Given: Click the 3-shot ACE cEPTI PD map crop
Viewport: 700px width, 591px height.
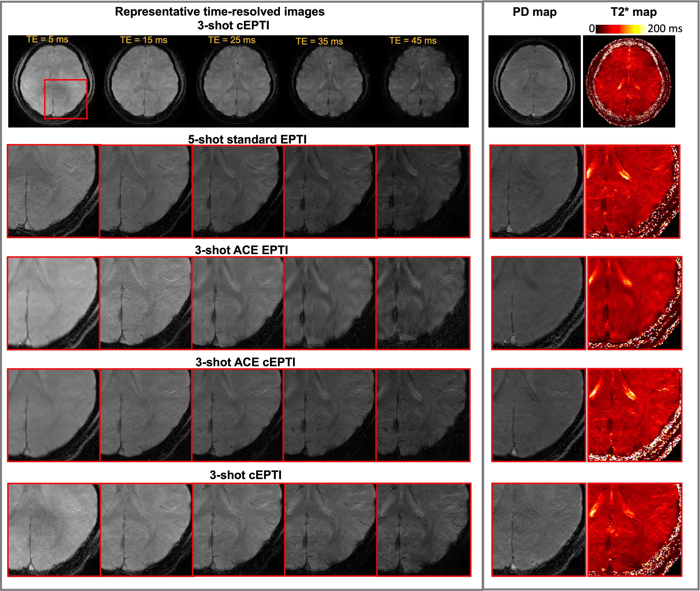Looking at the screenshot, I should [x=538, y=415].
